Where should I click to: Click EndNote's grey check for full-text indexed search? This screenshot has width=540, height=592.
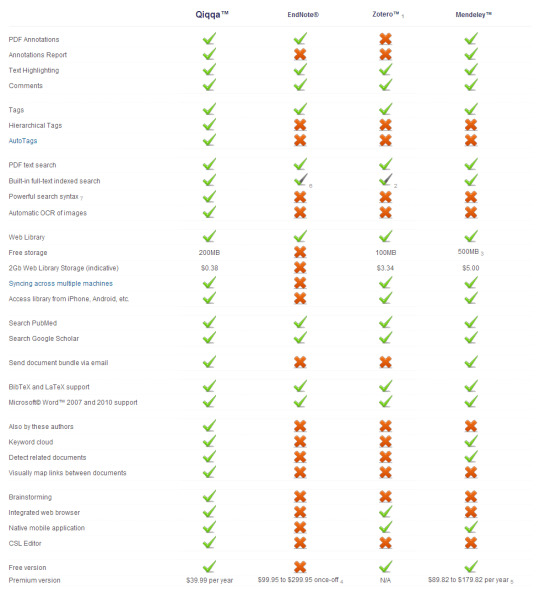tap(301, 180)
